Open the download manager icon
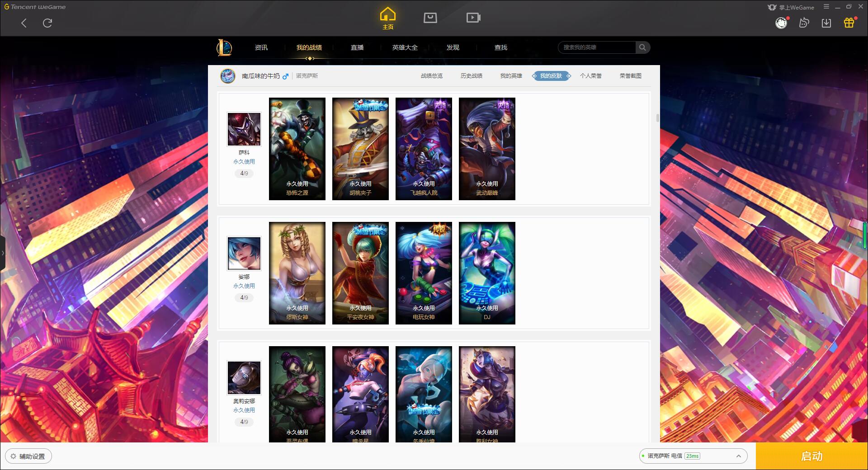868x470 pixels. click(x=826, y=23)
